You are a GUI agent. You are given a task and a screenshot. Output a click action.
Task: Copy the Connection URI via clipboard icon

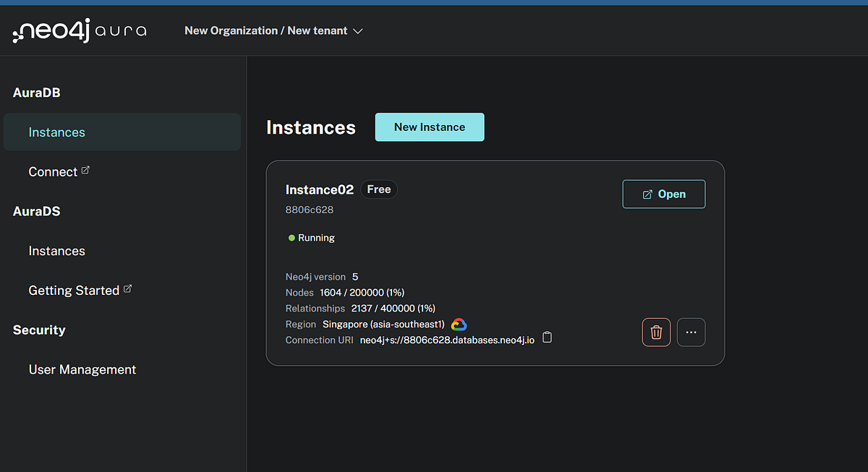pos(547,337)
